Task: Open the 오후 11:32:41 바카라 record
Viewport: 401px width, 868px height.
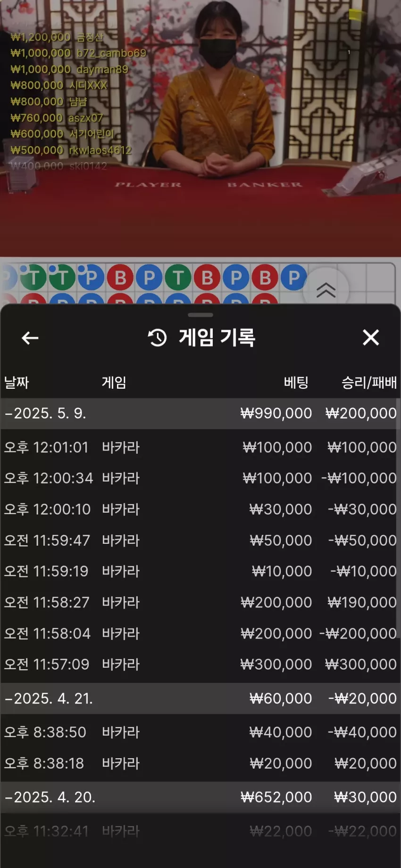Action: click(200, 831)
